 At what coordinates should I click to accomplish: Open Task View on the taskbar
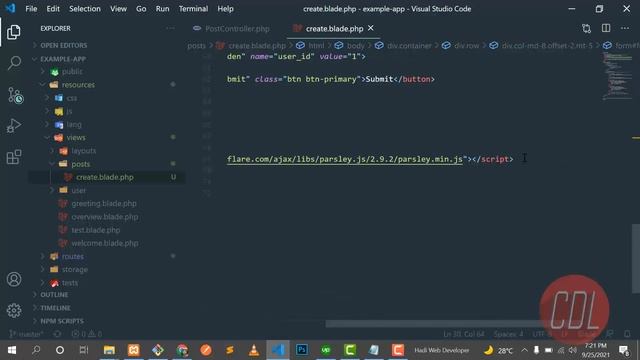tap(84, 350)
